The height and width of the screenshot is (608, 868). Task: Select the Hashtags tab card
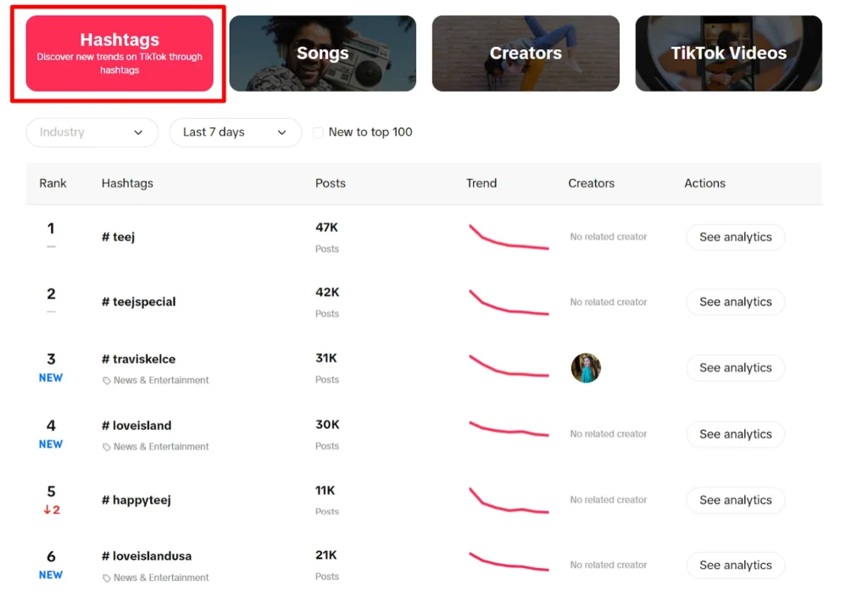point(120,53)
